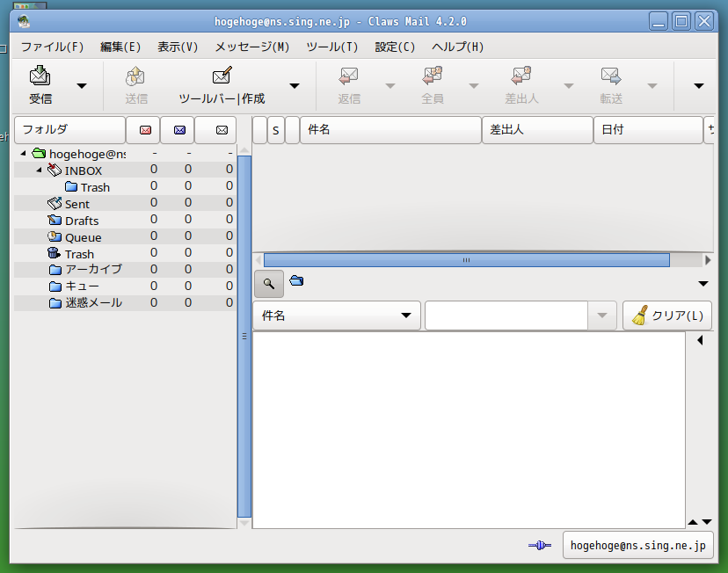
Task: Collapse the hogehoge@ns mailbox tree
Action: click(x=23, y=153)
